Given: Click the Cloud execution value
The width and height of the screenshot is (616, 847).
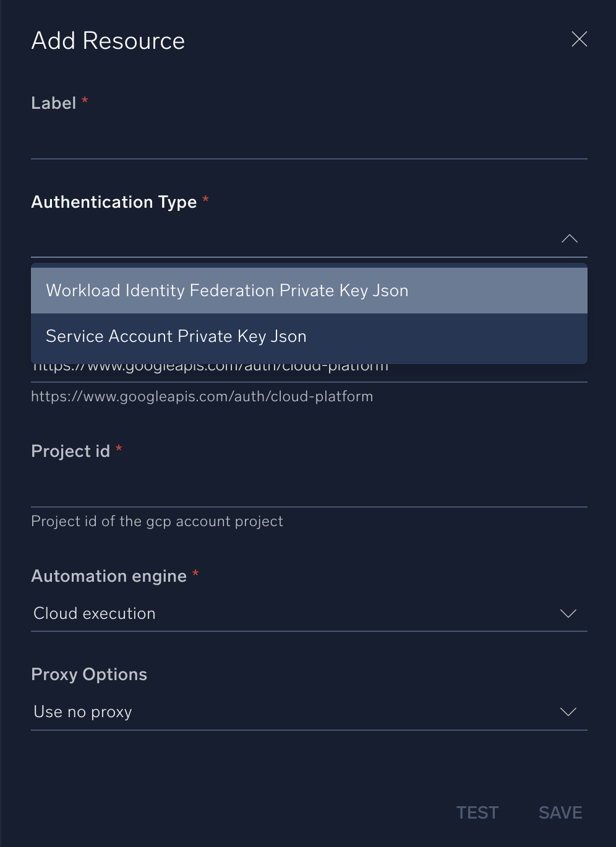Looking at the screenshot, I should pyautogui.click(x=94, y=613).
